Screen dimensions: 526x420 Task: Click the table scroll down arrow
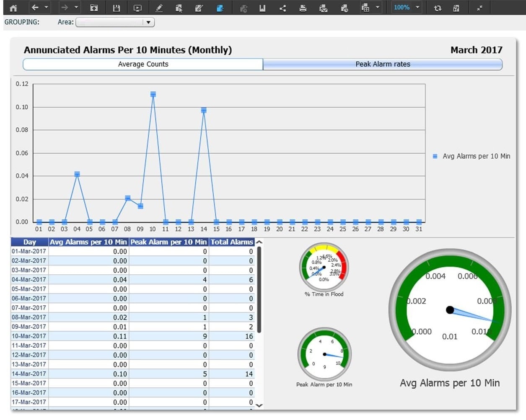259,405
